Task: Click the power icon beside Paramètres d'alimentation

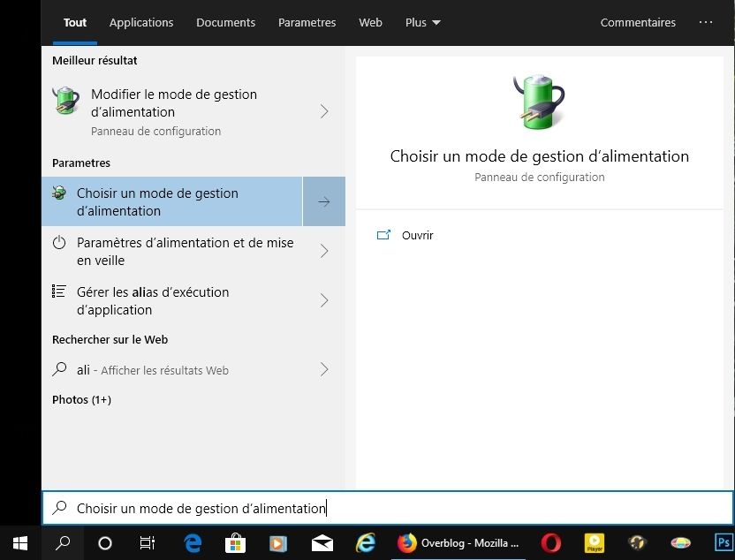Action: [x=59, y=242]
